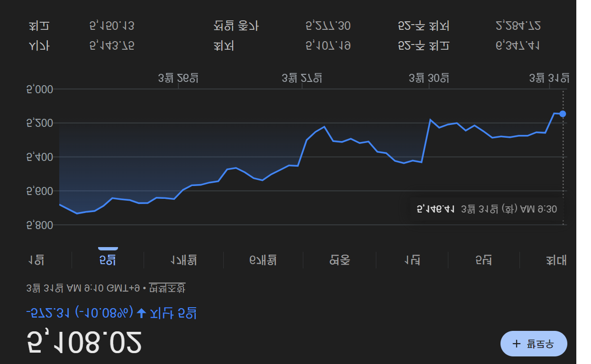Select the 1일 time range tab

tap(36, 260)
